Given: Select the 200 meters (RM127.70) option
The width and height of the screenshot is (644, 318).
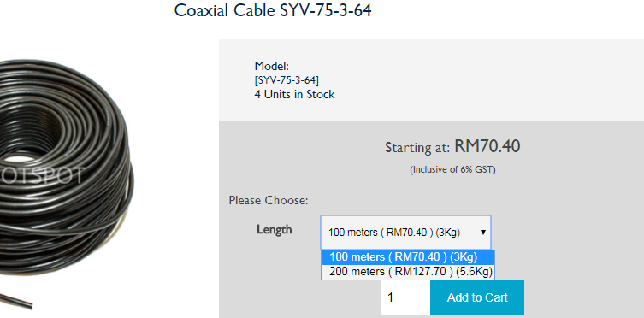Looking at the screenshot, I should point(408,272).
